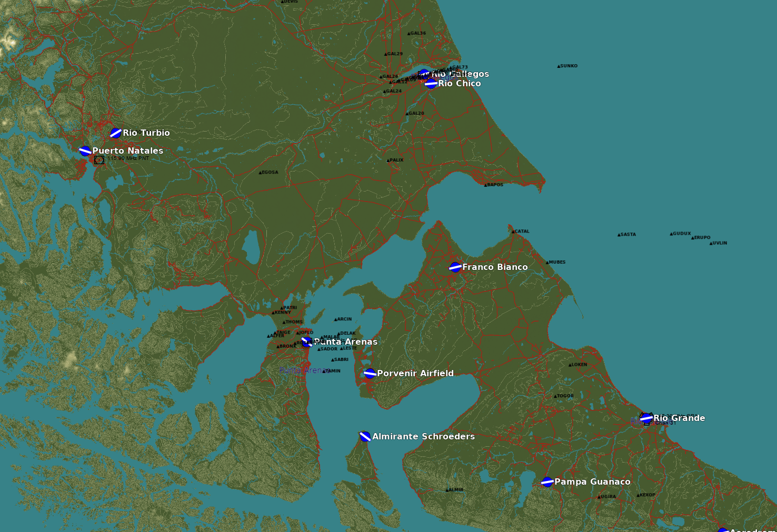The height and width of the screenshot is (532, 777).
Task: Select the Rio Chico airport icon
Action: [x=431, y=83]
